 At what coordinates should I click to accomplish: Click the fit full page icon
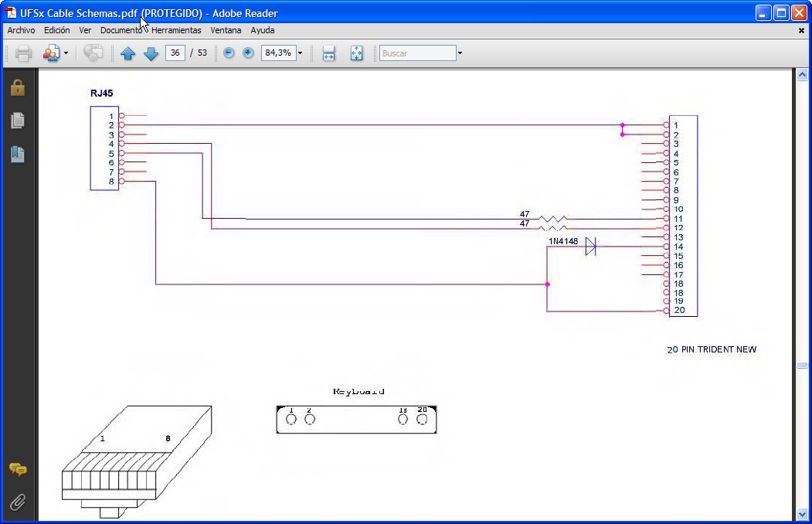(x=356, y=53)
